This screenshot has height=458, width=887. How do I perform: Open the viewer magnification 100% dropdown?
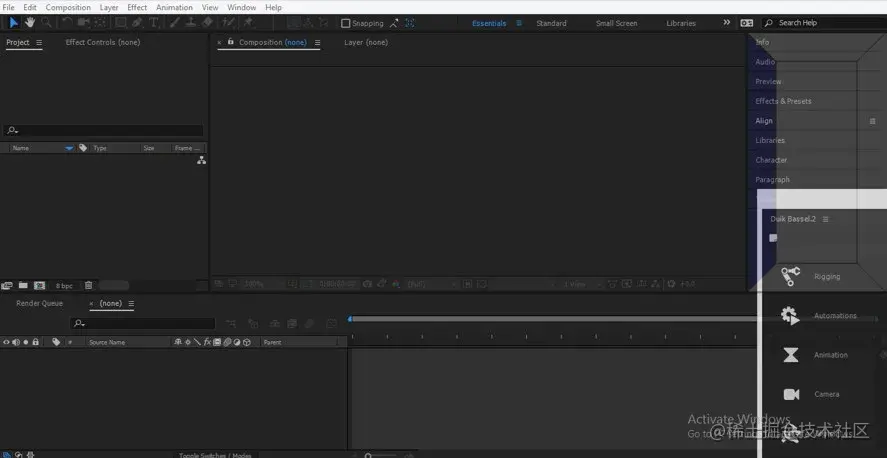[265, 284]
